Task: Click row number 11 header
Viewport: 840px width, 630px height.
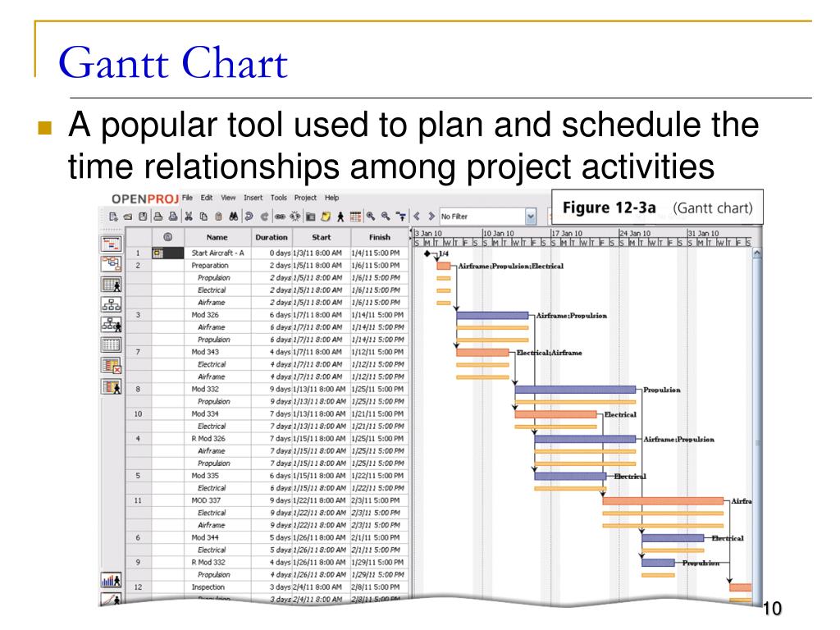Action: coord(138,500)
